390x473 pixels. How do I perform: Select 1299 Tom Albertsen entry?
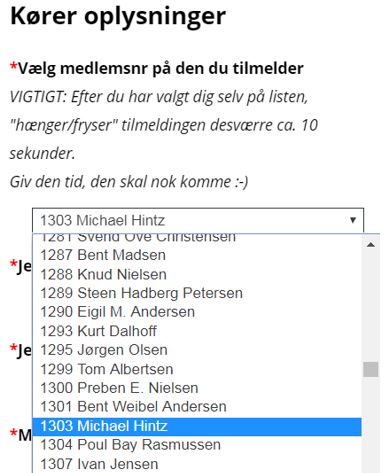[x=197, y=369]
